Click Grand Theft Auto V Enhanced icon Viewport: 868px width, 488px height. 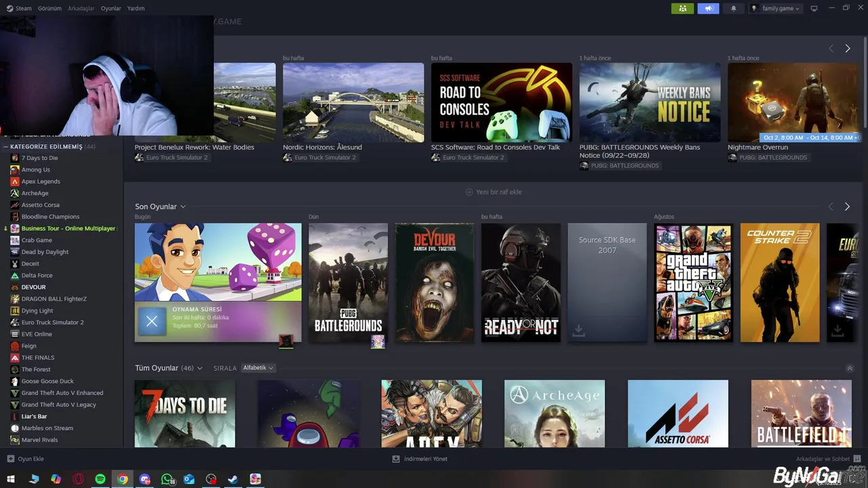14,392
